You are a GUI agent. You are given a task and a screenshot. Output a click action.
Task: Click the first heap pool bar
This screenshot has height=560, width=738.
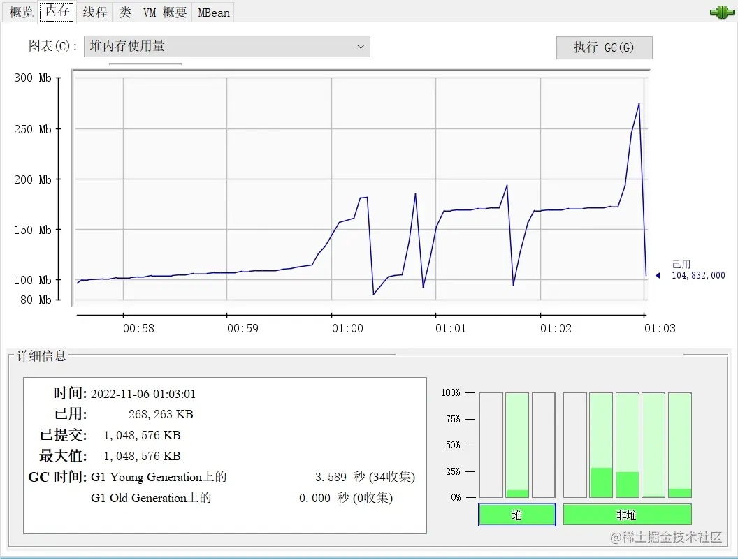point(491,445)
